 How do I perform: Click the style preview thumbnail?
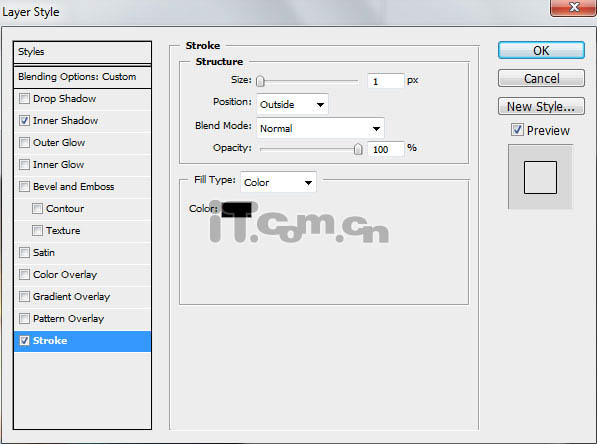click(540, 177)
